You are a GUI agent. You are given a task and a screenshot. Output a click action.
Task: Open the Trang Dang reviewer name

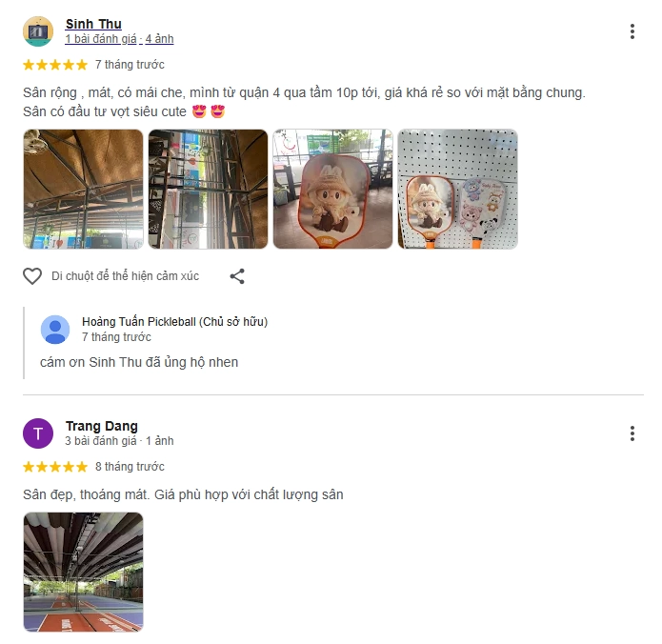(102, 426)
